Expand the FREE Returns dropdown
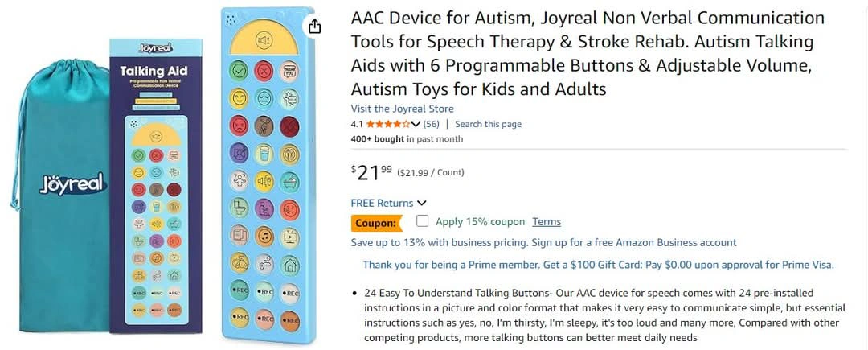Viewport: 868px width, 350px height. coord(389,204)
